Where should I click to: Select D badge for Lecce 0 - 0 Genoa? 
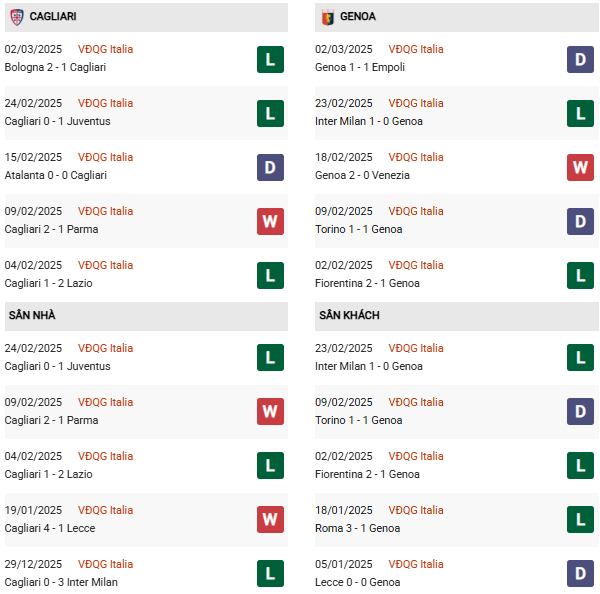[x=581, y=574]
